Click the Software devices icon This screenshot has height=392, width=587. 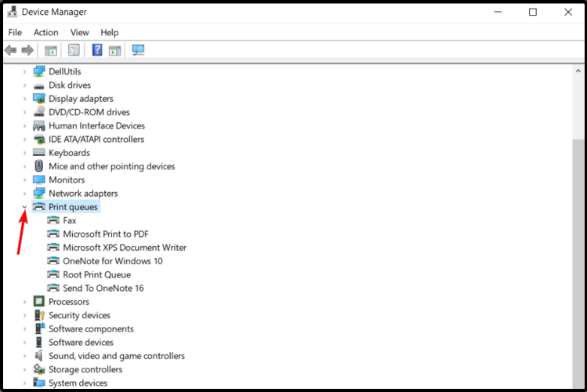point(39,342)
